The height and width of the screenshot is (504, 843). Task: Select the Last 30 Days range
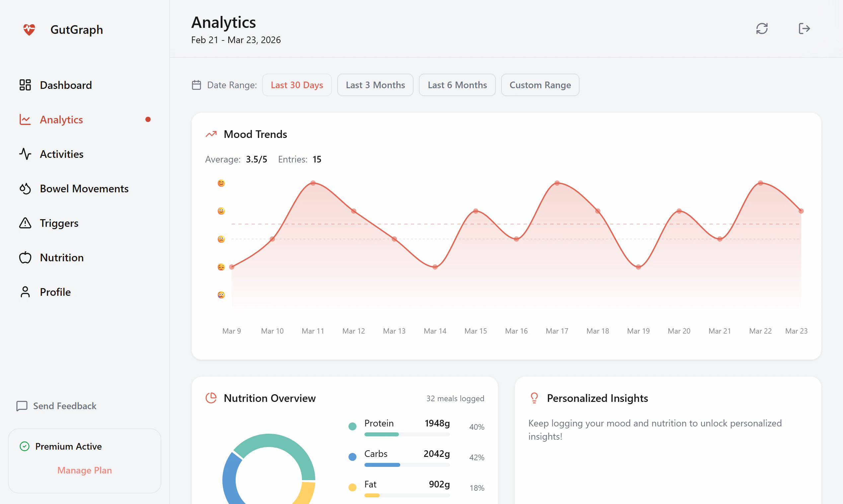tap(297, 85)
